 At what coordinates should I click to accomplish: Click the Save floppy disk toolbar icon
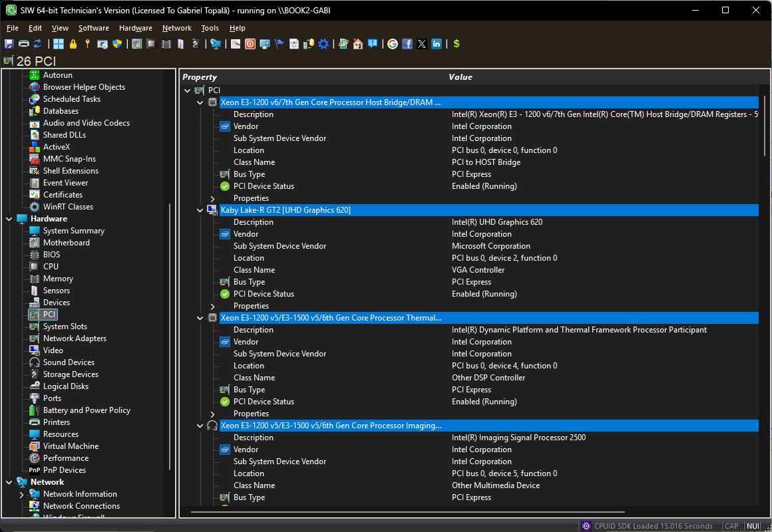(x=9, y=44)
